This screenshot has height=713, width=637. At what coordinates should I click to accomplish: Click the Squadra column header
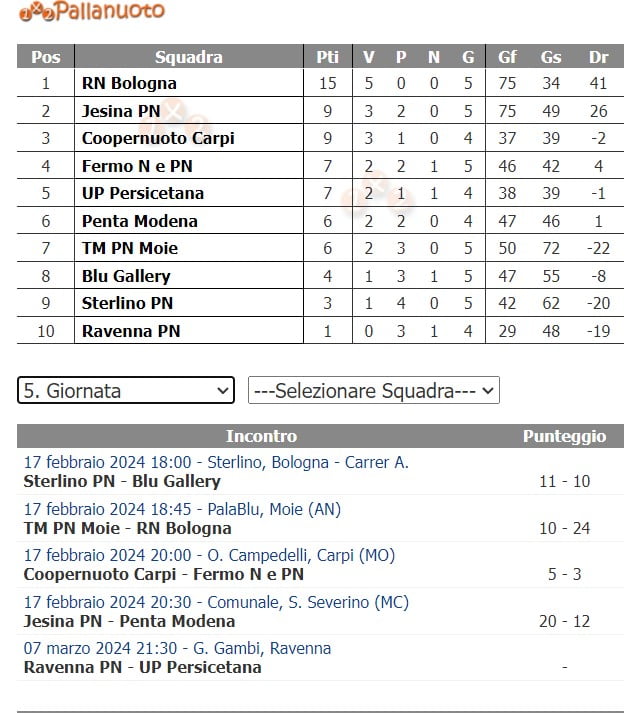click(189, 57)
